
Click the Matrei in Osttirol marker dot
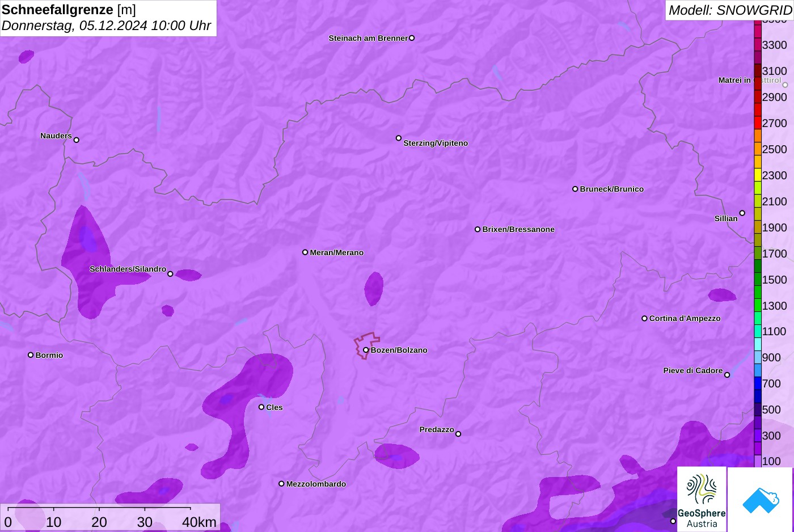785,85
